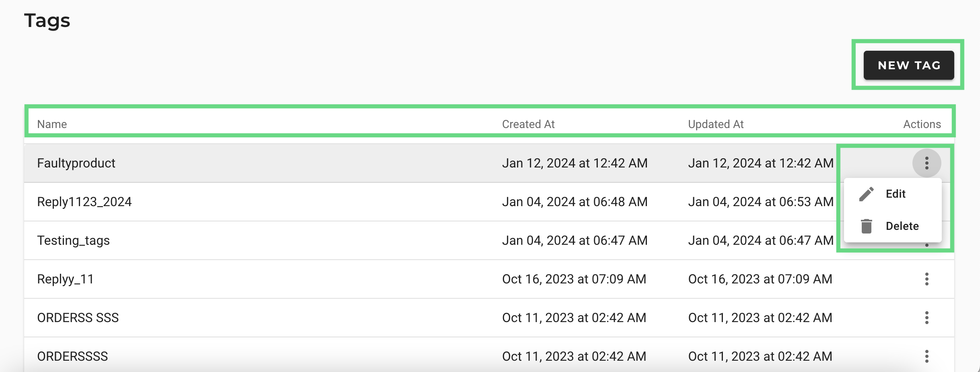
Task: Choose Delete from the actions menu
Action: [x=902, y=226]
